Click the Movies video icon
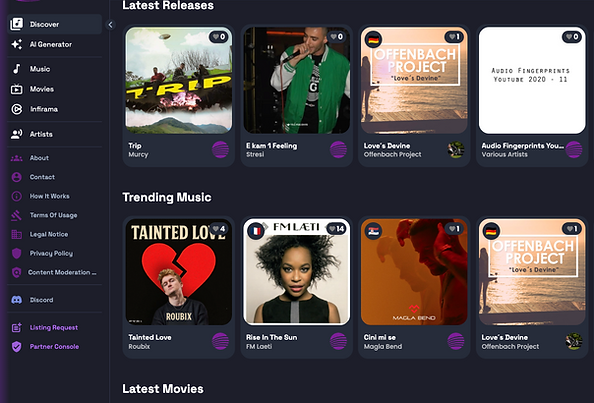Image resolution: width=594 pixels, height=403 pixels. click(x=16, y=89)
